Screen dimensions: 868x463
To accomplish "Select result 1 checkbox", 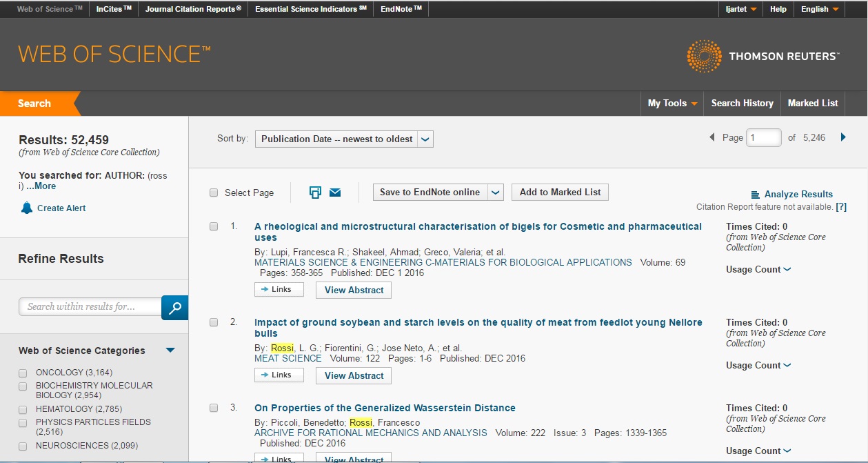I will (214, 226).
